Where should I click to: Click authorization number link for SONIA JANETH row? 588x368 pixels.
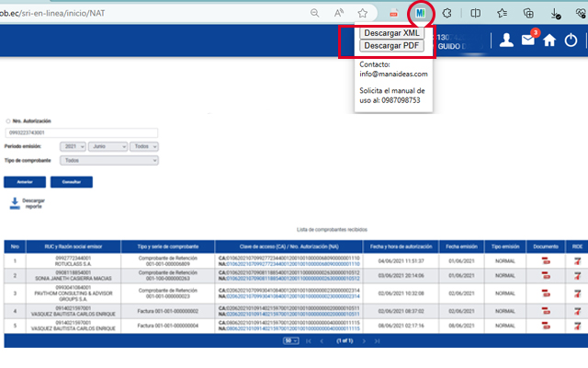pos(293,279)
